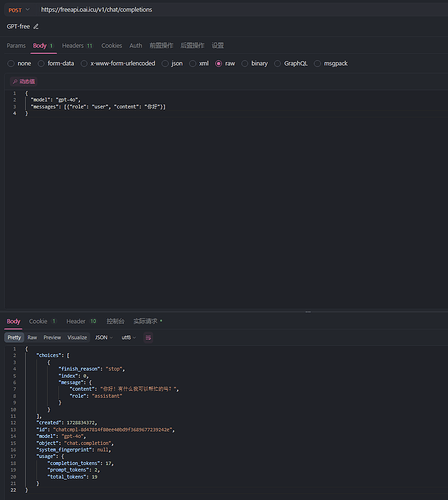Click the divider handle between request and response
Image resolution: width=448 pixels, height=500 pixels.
pyautogui.click(x=308, y=312)
